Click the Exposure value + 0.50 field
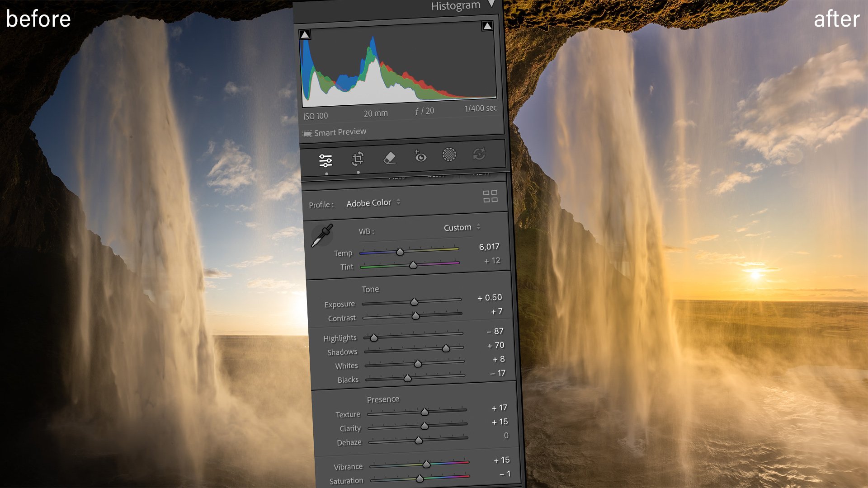Viewport: 868px width, 488px height. pos(490,298)
